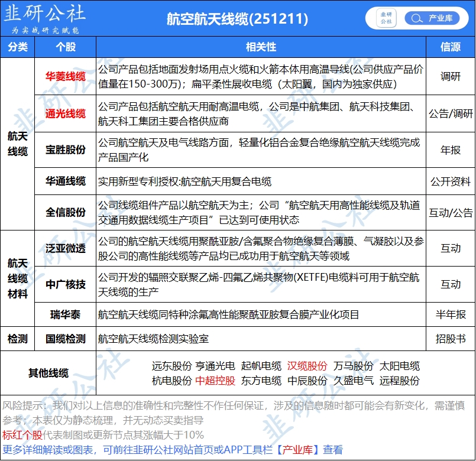
Task: Click the 个股 column header
Action: click(65, 47)
